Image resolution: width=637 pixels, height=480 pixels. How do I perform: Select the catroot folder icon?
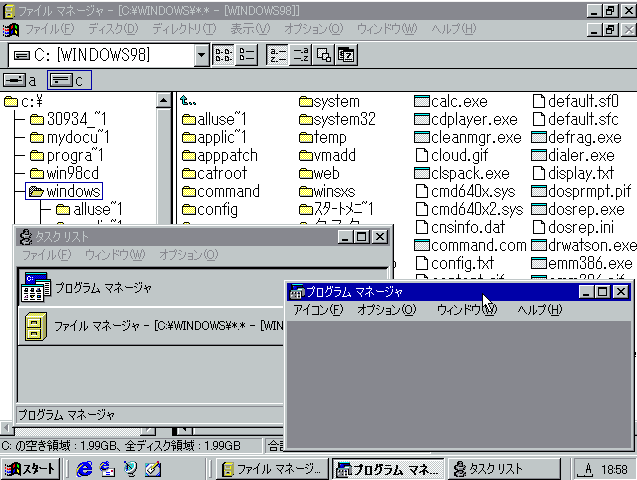click(x=189, y=174)
